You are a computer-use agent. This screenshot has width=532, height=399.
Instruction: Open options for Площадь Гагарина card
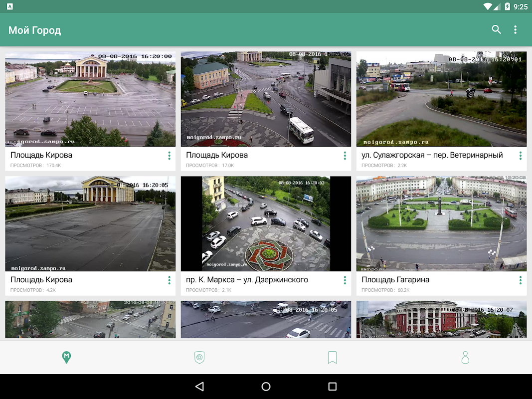[520, 280]
